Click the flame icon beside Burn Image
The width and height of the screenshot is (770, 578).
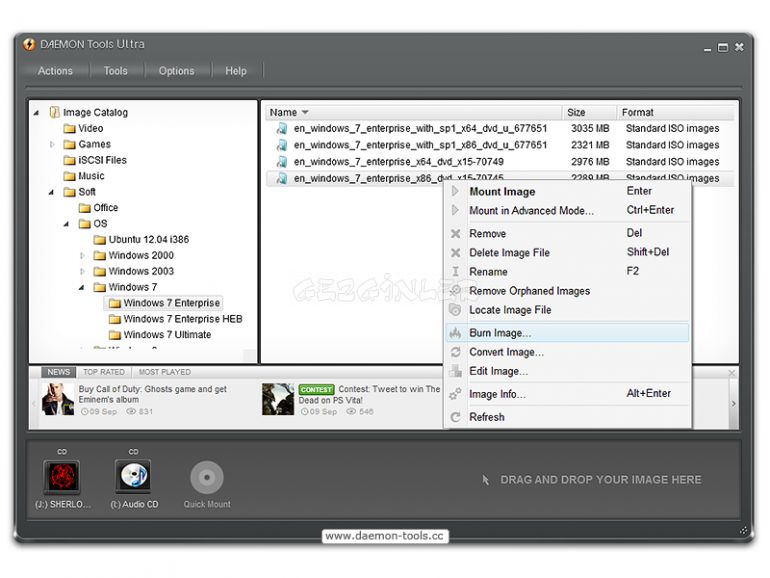click(456, 333)
